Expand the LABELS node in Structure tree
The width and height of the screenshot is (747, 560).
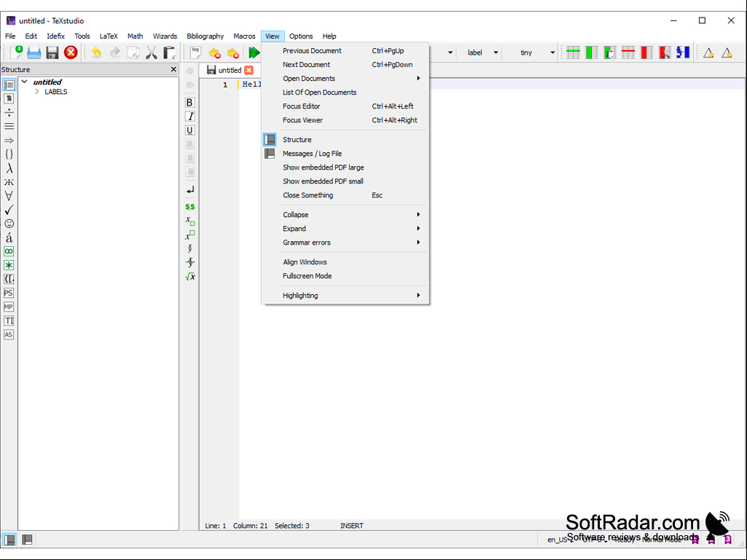[36, 92]
